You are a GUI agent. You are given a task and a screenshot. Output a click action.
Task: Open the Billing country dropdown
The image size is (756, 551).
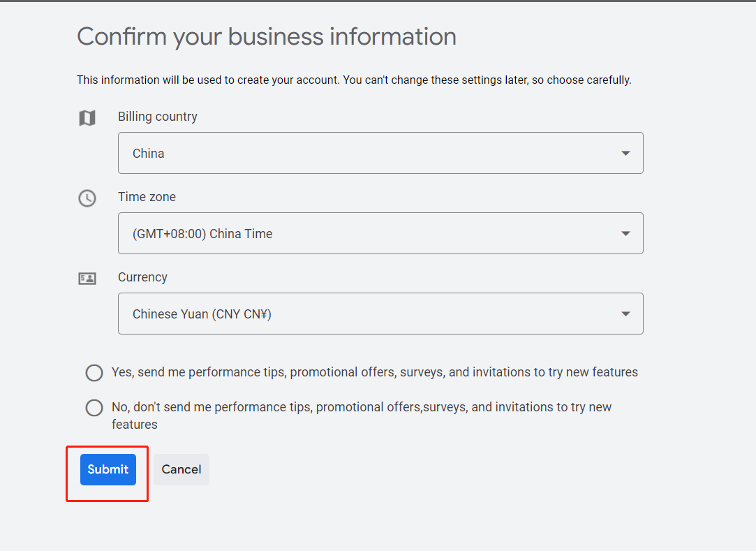click(380, 153)
